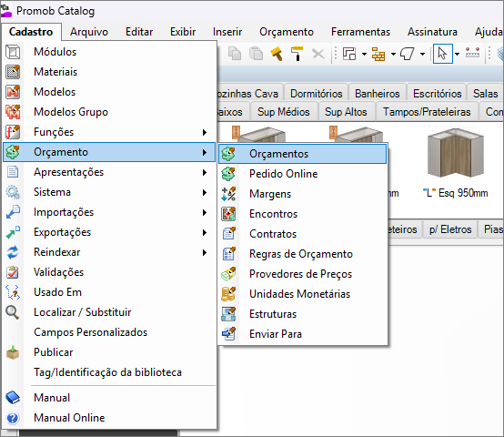Open the Assinatura menu
This screenshot has height=437, width=504.
click(432, 32)
